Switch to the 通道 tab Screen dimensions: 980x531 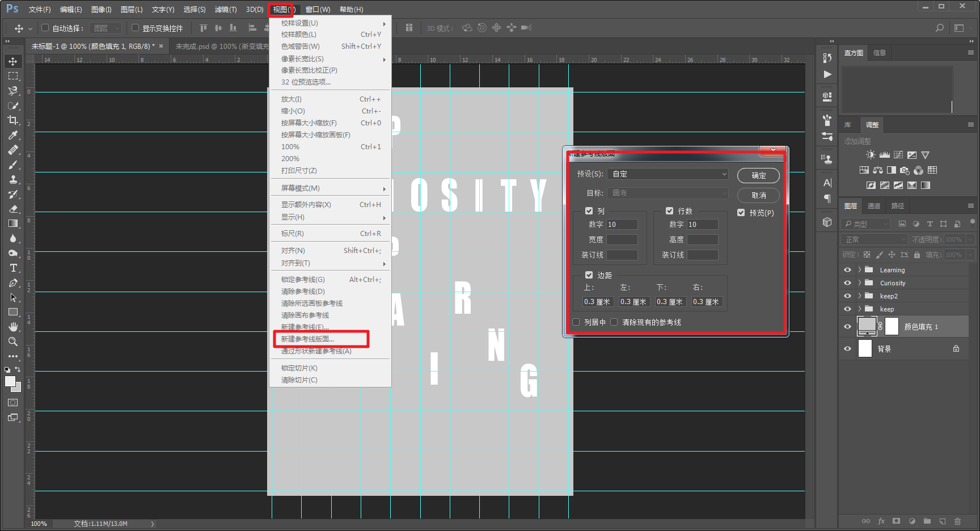(x=874, y=206)
